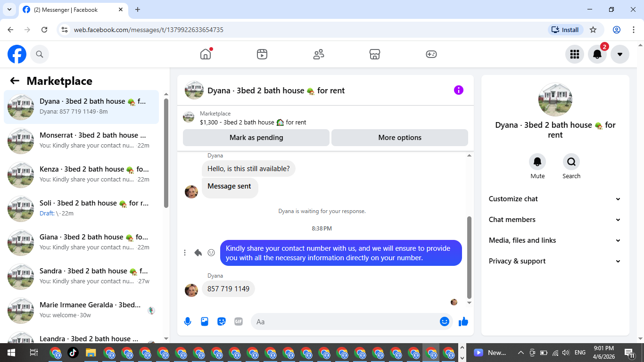Screen dimensions: 644x362
Task: Reply to the Kindly share message
Action: [x=198, y=253]
